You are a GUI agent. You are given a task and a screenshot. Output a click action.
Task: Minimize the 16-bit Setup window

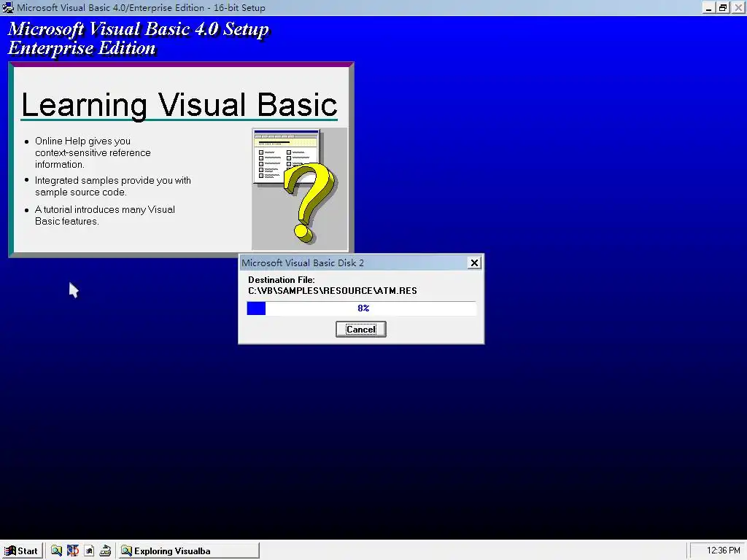[x=708, y=7]
